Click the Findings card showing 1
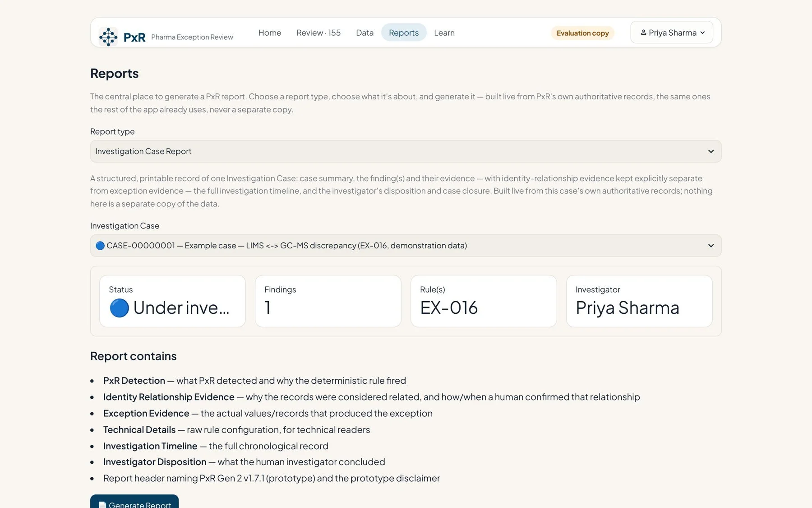The width and height of the screenshot is (812, 508). pyautogui.click(x=328, y=301)
